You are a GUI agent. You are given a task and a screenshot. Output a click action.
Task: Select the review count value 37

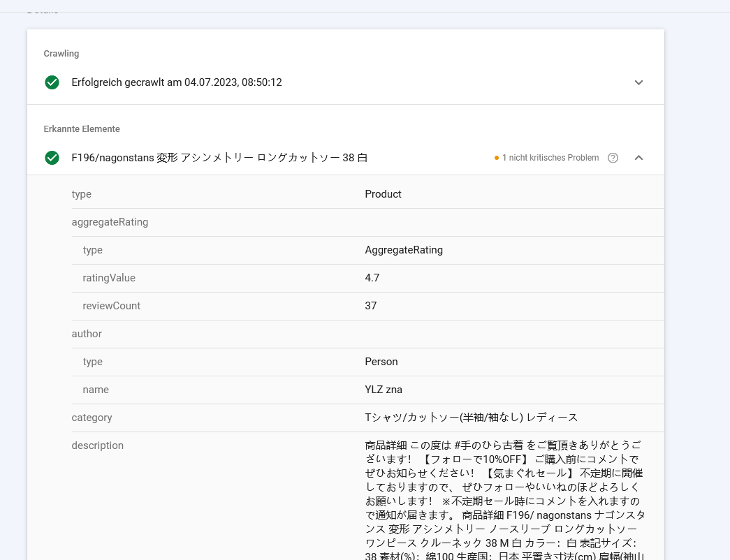click(x=370, y=306)
